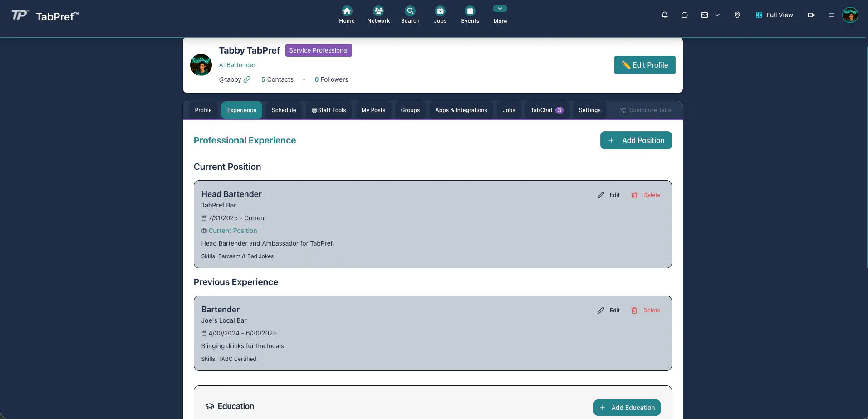868x419 pixels.
Task: Click Skills: TABC Certified text
Action: 229,359
